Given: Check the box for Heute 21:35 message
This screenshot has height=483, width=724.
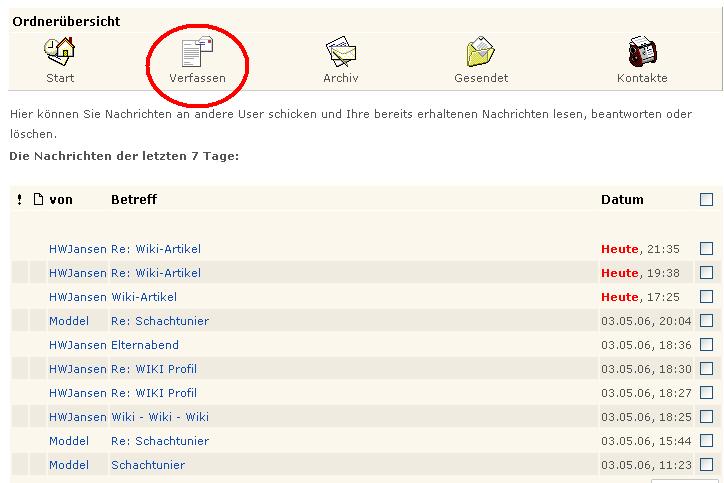Looking at the screenshot, I should tap(707, 249).
